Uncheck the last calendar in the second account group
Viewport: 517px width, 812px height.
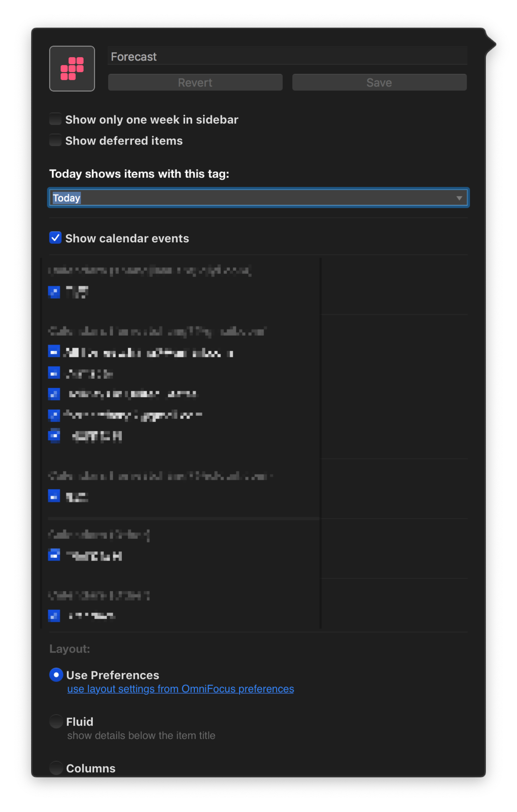pyautogui.click(x=54, y=436)
